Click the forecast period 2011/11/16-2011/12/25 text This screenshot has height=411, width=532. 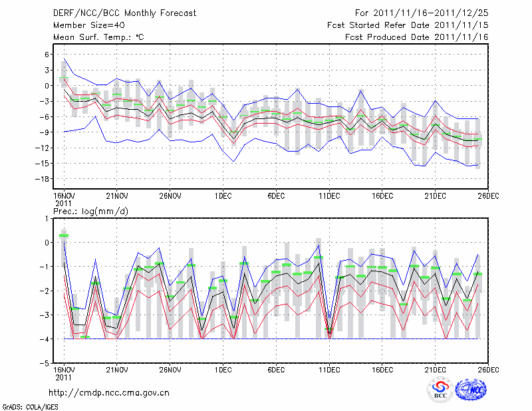[422, 13]
